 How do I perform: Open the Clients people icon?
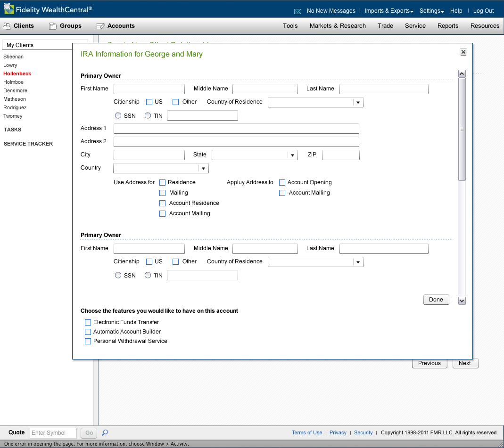click(x=7, y=26)
